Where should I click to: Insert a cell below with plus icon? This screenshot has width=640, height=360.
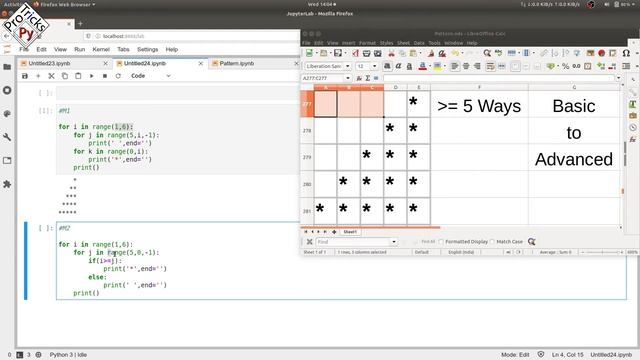click(x=38, y=76)
